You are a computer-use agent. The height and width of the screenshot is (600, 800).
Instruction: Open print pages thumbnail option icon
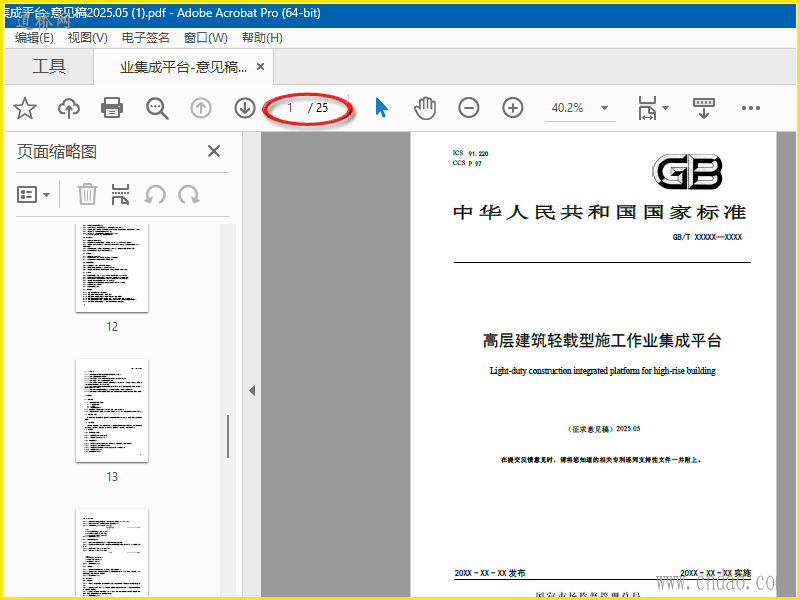[x=120, y=194]
